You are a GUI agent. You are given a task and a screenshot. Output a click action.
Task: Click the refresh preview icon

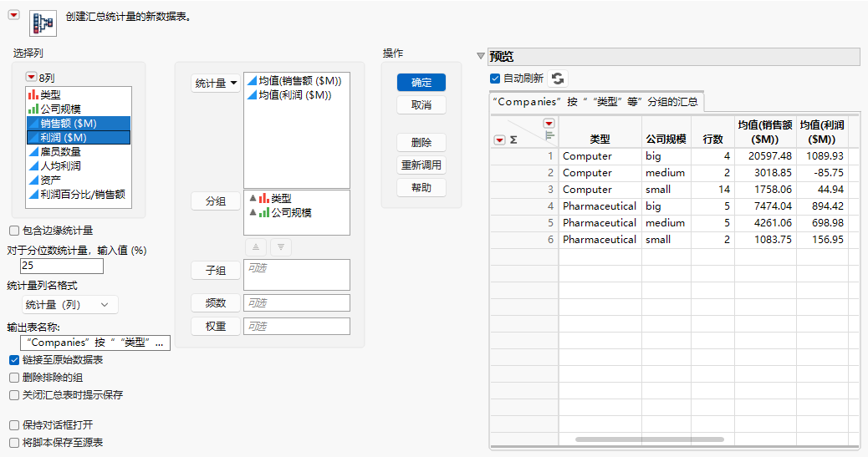[558, 79]
